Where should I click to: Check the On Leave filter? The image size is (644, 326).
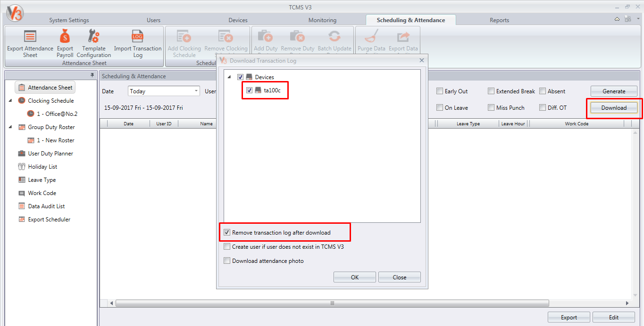tap(440, 107)
